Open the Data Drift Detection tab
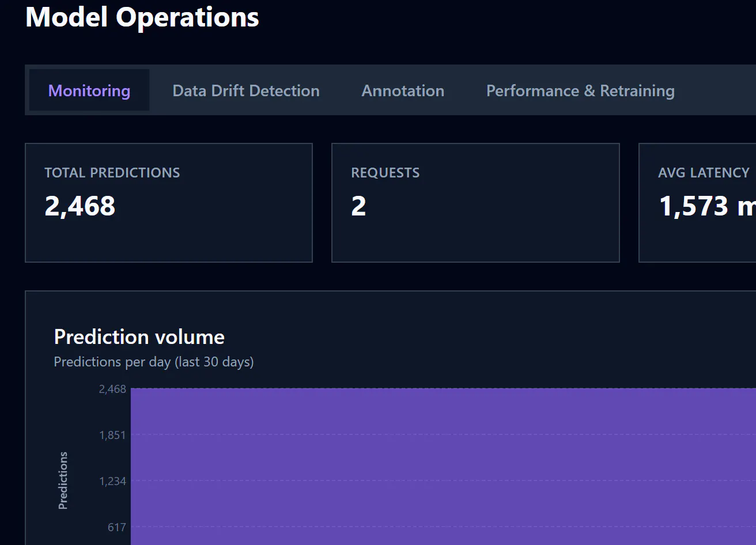The height and width of the screenshot is (545, 756). [246, 90]
